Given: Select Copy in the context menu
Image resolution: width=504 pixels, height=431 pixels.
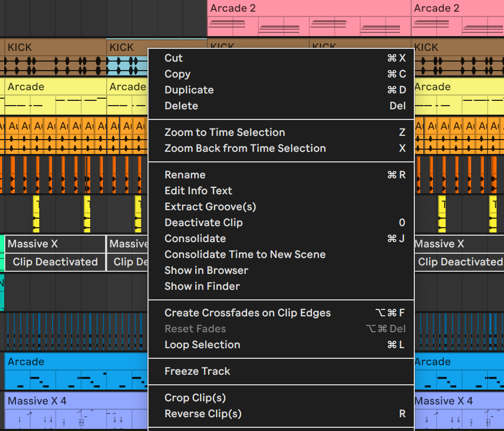Looking at the screenshot, I should tap(281, 74).
